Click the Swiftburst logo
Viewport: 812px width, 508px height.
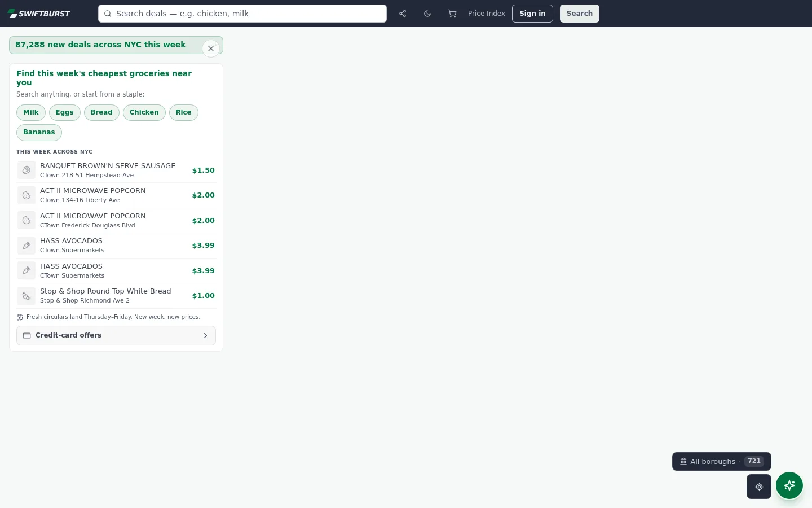point(39,14)
